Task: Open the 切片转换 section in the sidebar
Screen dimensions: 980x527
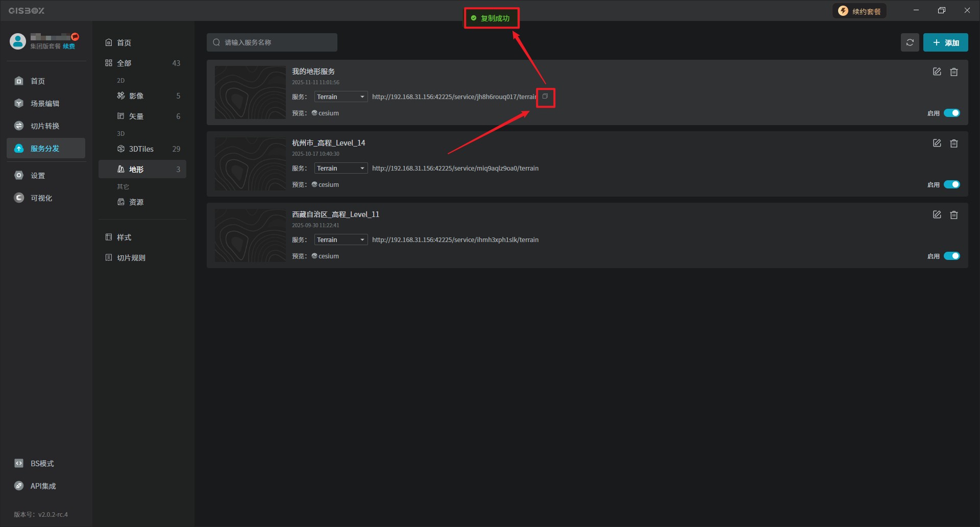Action: click(45, 126)
